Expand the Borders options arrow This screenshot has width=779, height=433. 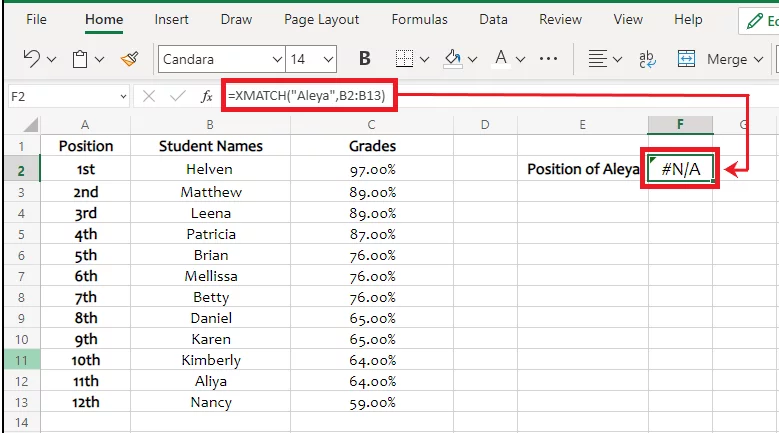coord(424,60)
